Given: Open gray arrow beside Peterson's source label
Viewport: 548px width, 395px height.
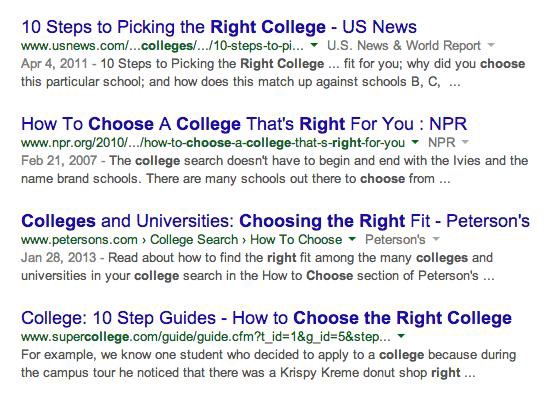Looking at the screenshot, I should coord(435,239).
